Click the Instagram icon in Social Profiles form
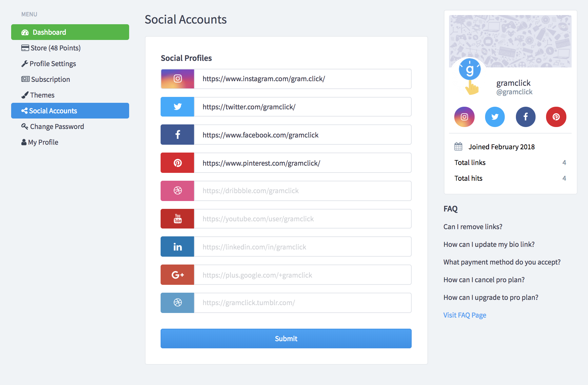 177,79
